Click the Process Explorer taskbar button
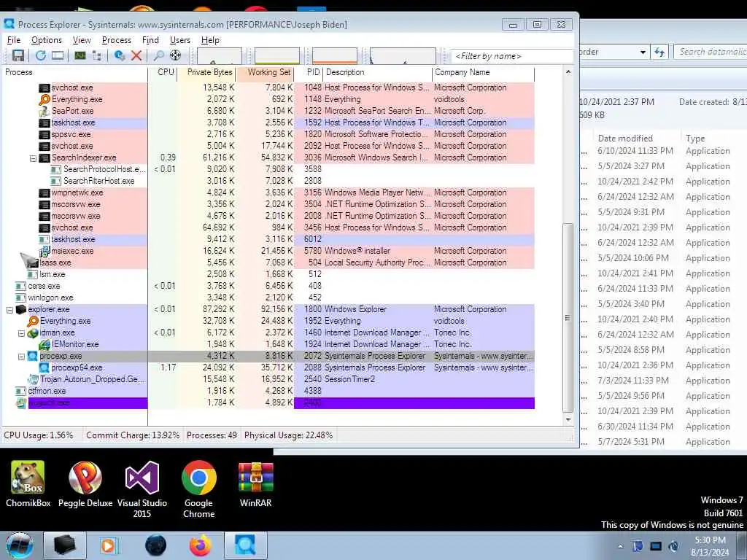Viewport: 747px width, 560px height. tap(245, 545)
